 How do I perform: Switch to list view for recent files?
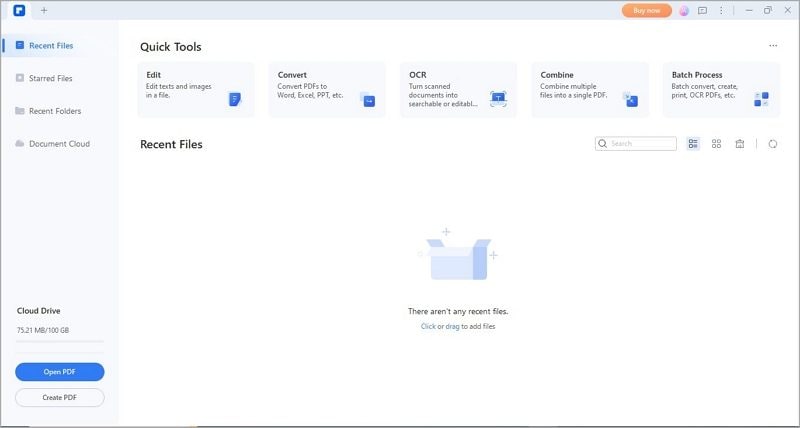tap(694, 144)
